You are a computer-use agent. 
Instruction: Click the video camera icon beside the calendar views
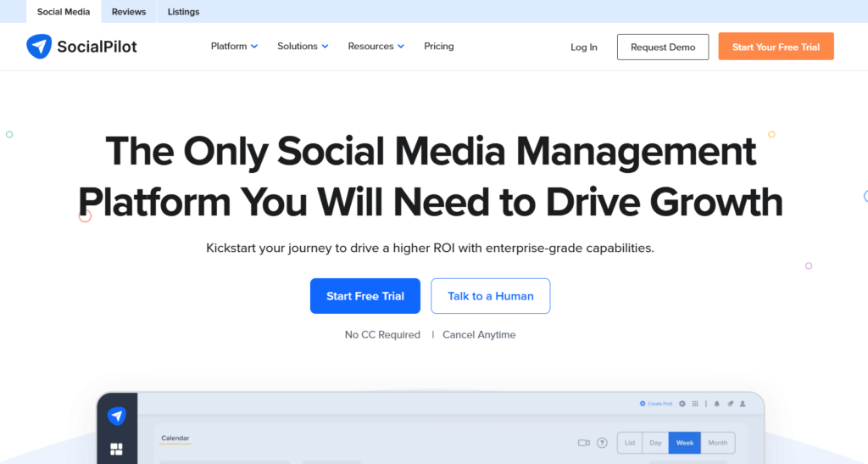(583, 443)
